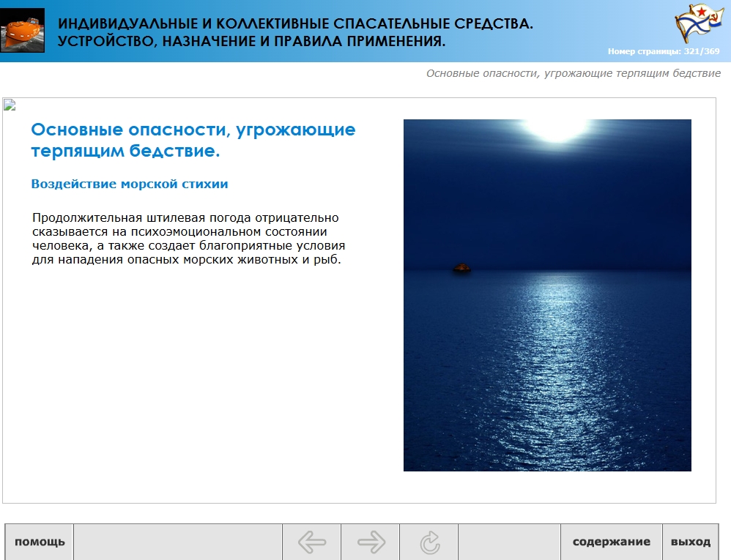Open the помощь help section
The height and width of the screenshot is (560, 731).
pos(40,542)
